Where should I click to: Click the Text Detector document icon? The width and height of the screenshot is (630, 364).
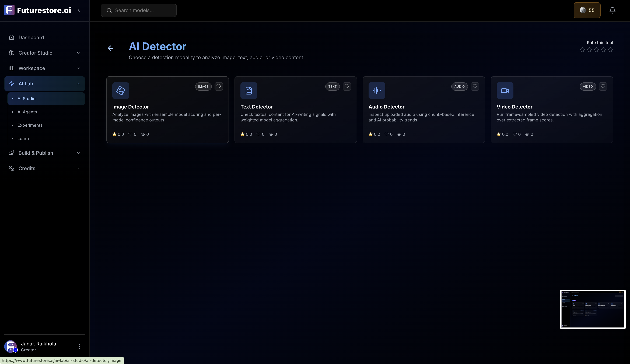coord(249,90)
